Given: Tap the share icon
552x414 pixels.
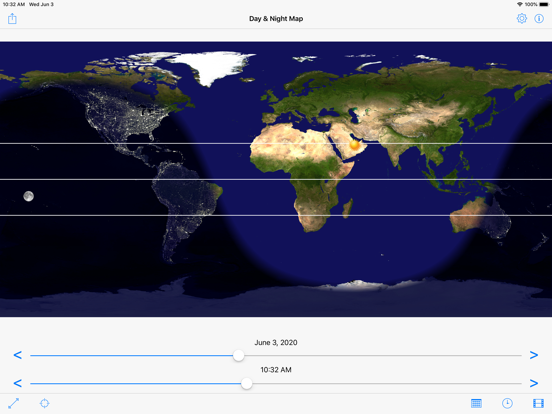Looking at the screenshot, I should coord(12,18).
